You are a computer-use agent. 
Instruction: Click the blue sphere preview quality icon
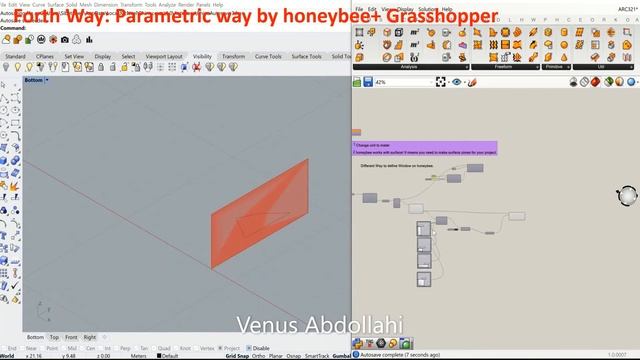pos(631,82)
